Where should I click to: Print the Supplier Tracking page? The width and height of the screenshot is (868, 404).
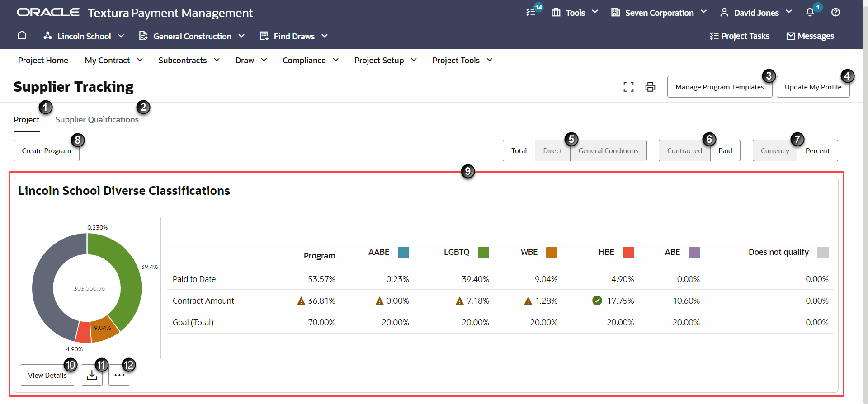(x=650, y=87)
